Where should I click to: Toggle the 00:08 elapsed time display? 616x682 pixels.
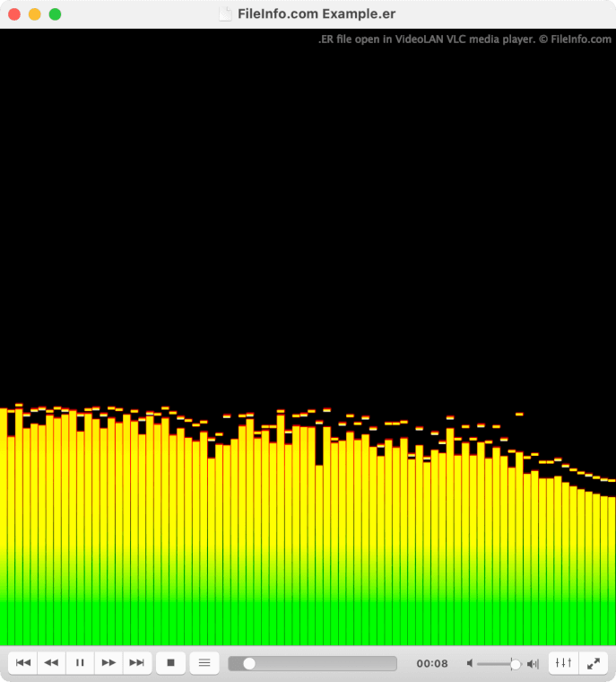tap(432, 664)
